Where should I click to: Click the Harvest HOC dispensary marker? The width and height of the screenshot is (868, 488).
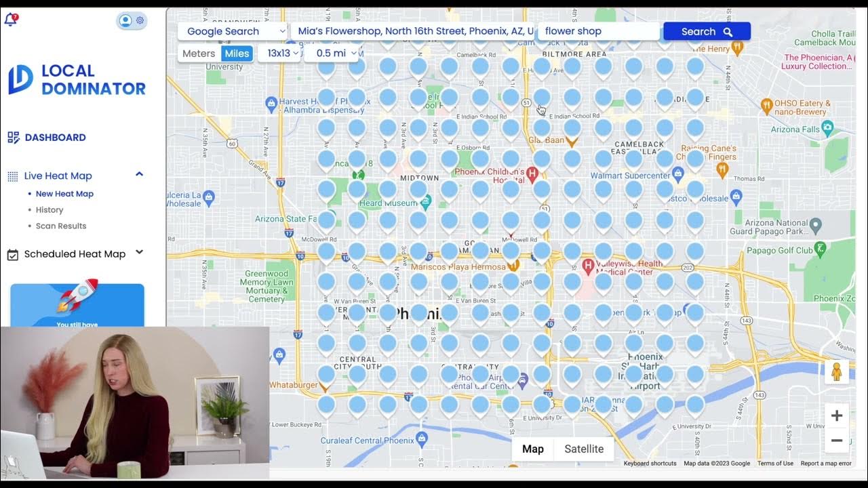point(271,104)
